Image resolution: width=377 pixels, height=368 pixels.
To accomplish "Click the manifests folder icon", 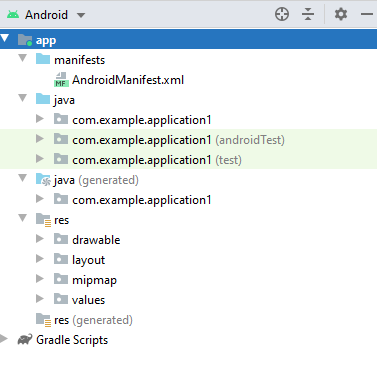I will click(x=43, y=59).
